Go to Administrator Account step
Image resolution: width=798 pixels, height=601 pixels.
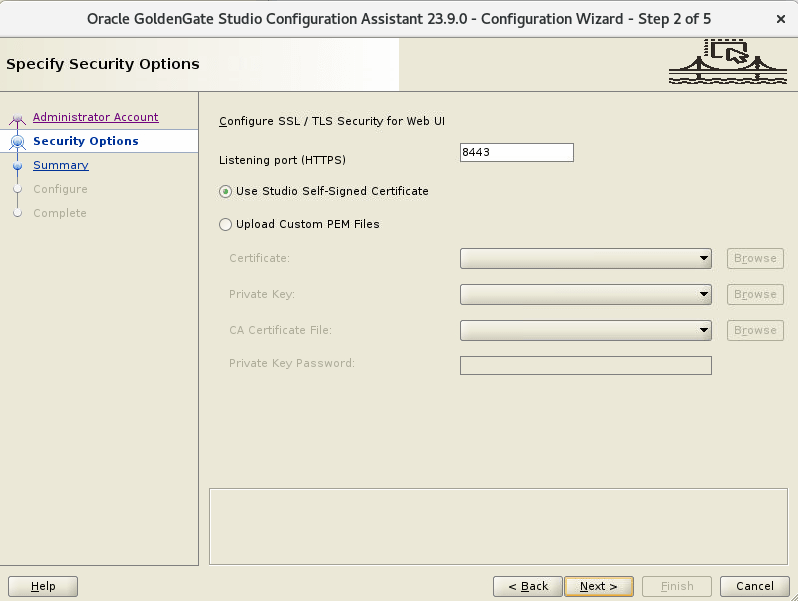point(96,117)
